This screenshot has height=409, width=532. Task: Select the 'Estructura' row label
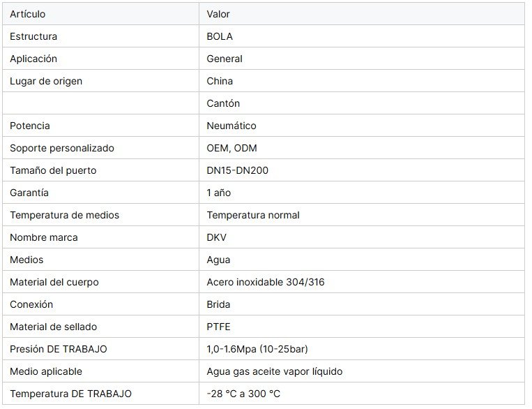[x=33, y=36]
